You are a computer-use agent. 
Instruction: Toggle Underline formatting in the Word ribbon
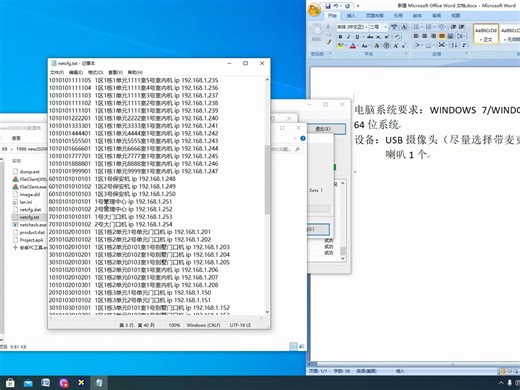357,37
